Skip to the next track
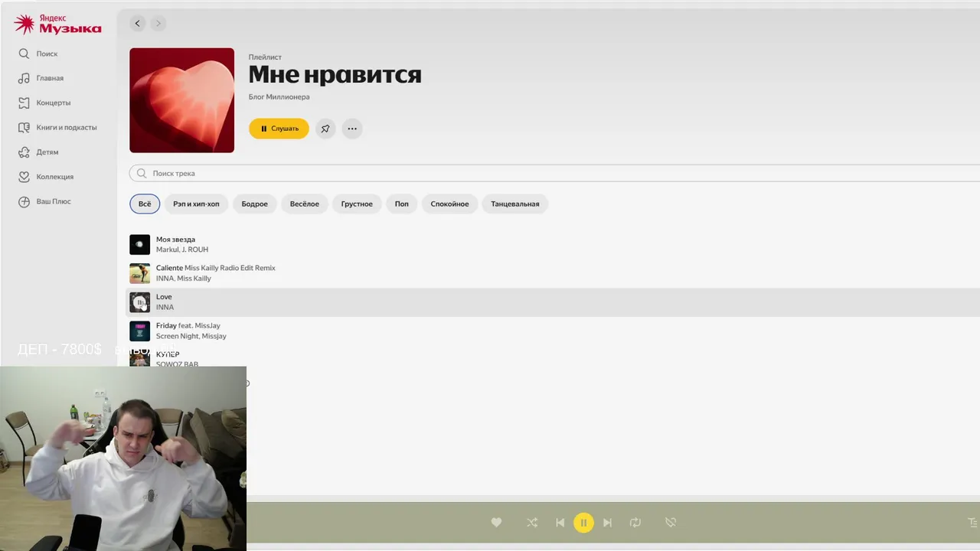This screenshot has width=980, height=551. [607, 523]
